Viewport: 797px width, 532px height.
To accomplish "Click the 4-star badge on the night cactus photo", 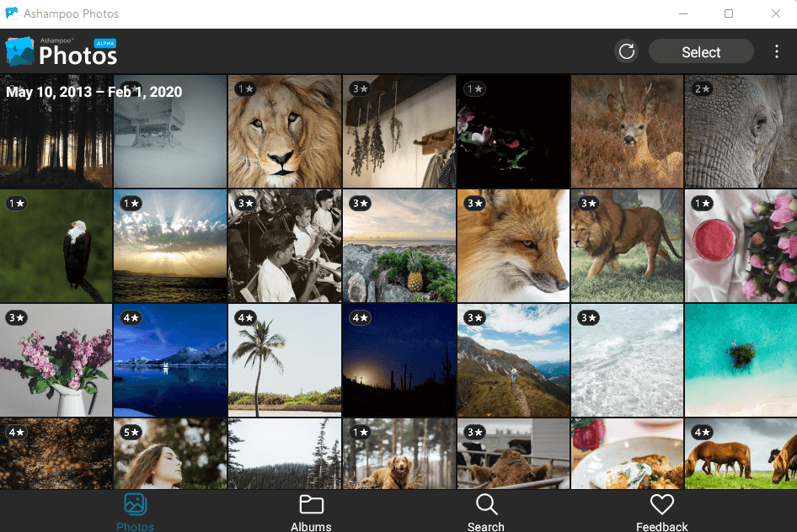I will (x=360, y=318).
